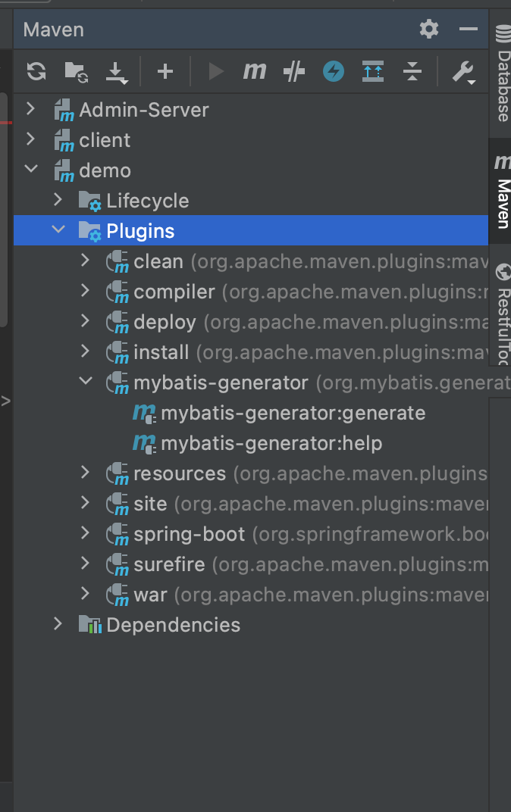Image resolution: width=511 pixels, height=812 pixels.
Task: Click the install plugin name
Action: click(161, 353)
